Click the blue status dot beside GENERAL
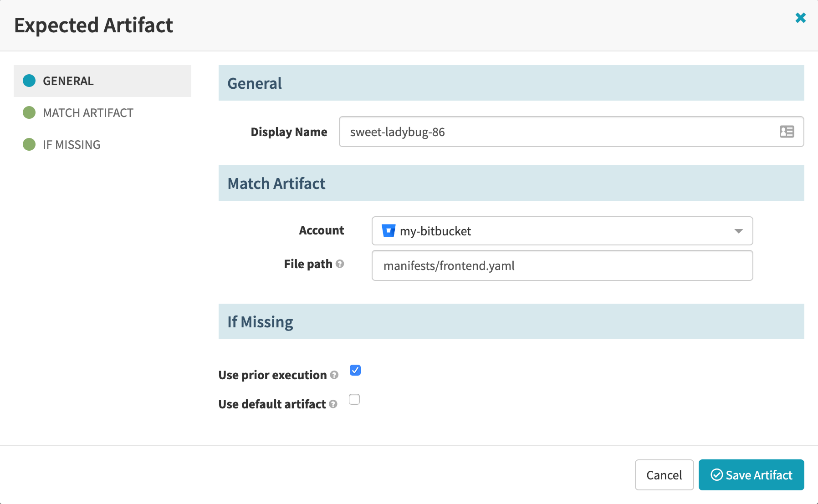 pos(29,81)
